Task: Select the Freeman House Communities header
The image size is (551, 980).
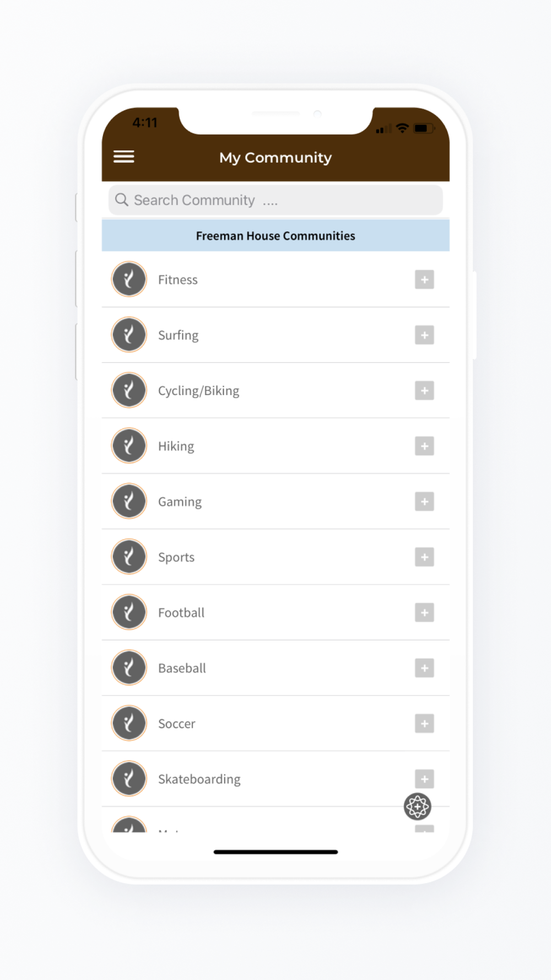Action: point(275,235)
